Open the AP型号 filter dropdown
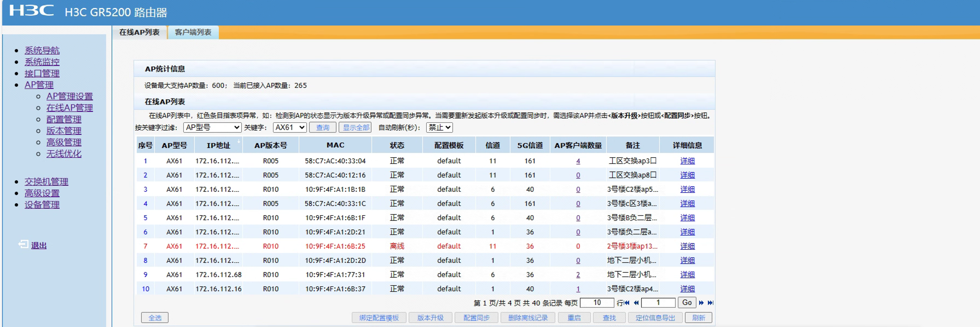This screenshot has height=327, width=980. [x=212, y=127]
